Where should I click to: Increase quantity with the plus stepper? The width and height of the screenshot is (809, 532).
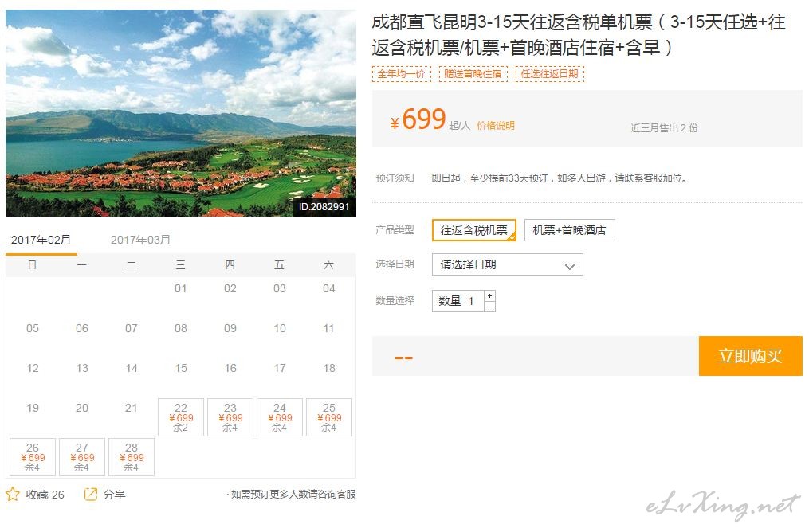coord(489,295)
